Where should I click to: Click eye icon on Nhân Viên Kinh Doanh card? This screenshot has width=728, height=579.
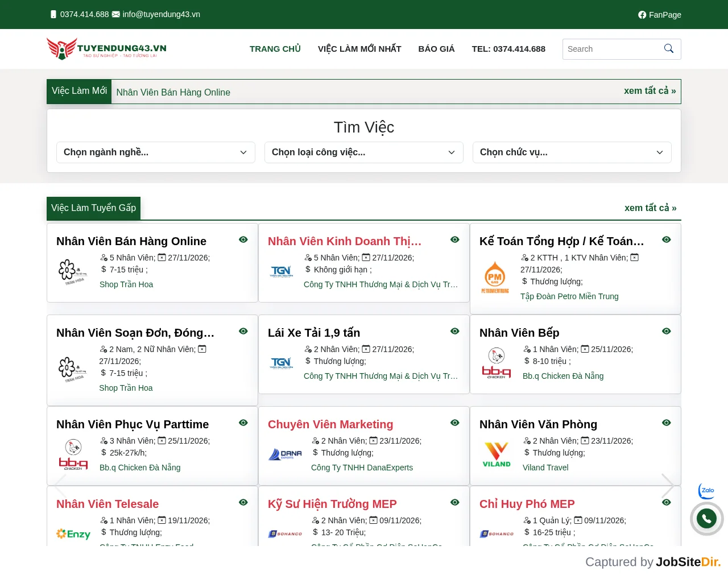coord(455,239)
